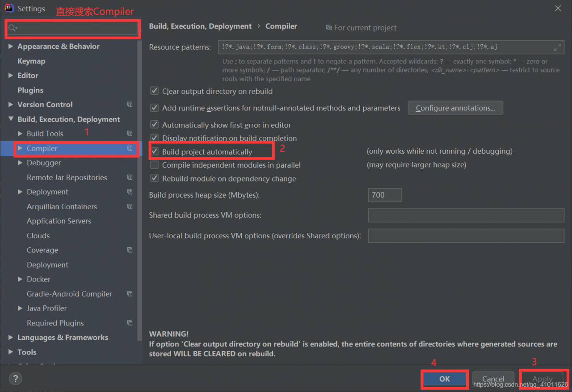
Task: Click the project-scope icon beside Build Tools
Action: 130,134
